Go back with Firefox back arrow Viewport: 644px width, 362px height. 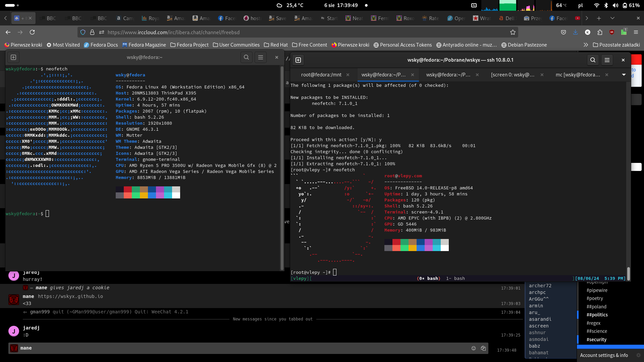8,32
